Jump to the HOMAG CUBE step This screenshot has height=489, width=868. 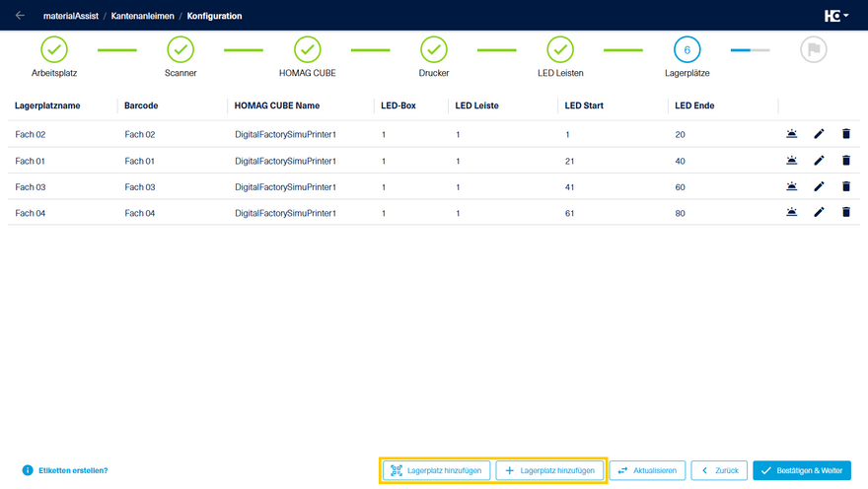(307, 49)
